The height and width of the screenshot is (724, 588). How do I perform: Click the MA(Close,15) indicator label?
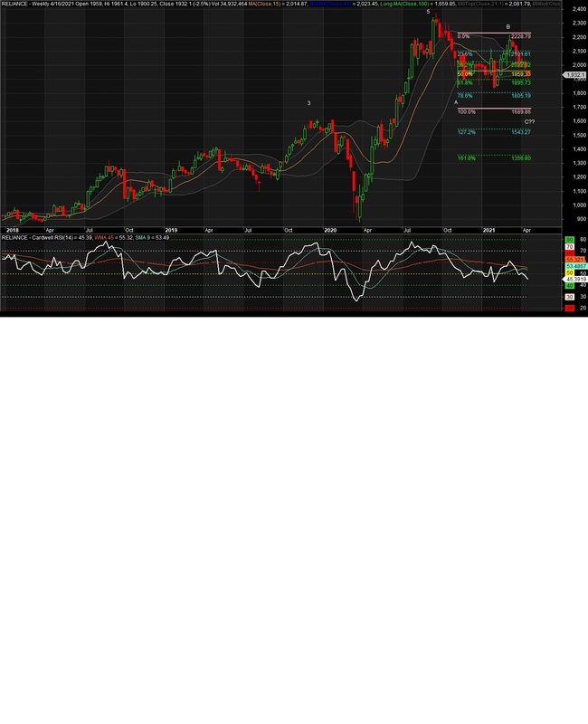264,4
